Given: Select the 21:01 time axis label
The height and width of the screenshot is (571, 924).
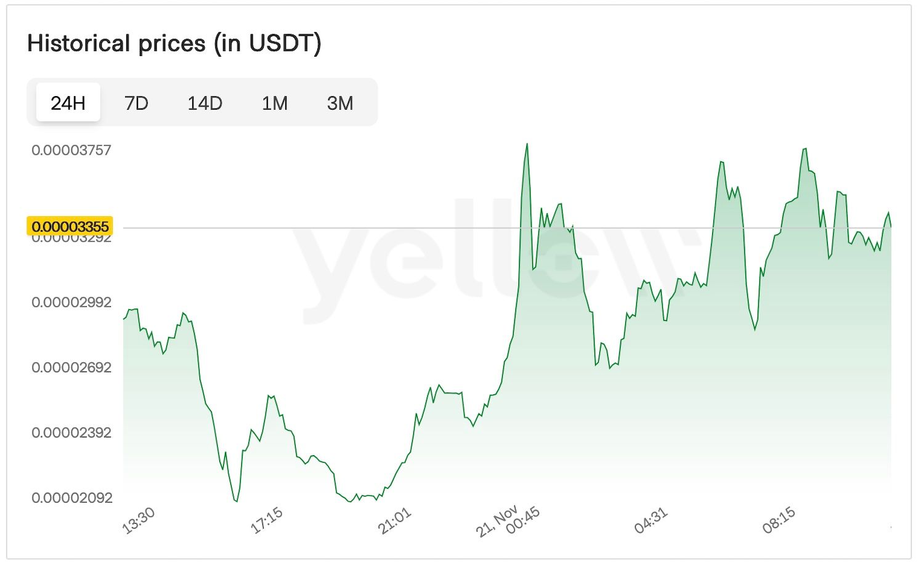Looking at the screenshot, I should tap(394, 521).
